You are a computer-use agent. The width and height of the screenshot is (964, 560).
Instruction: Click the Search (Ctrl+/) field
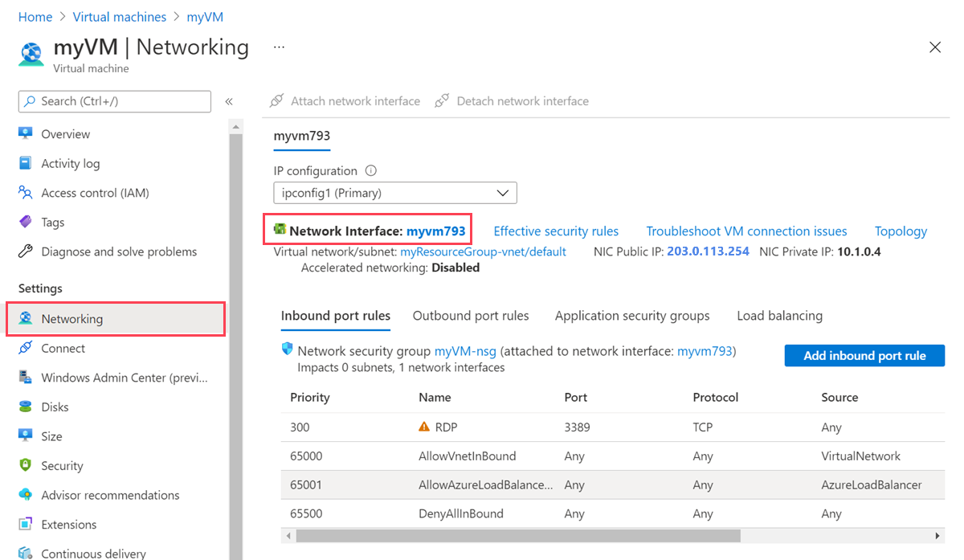[x=115, y=101]
